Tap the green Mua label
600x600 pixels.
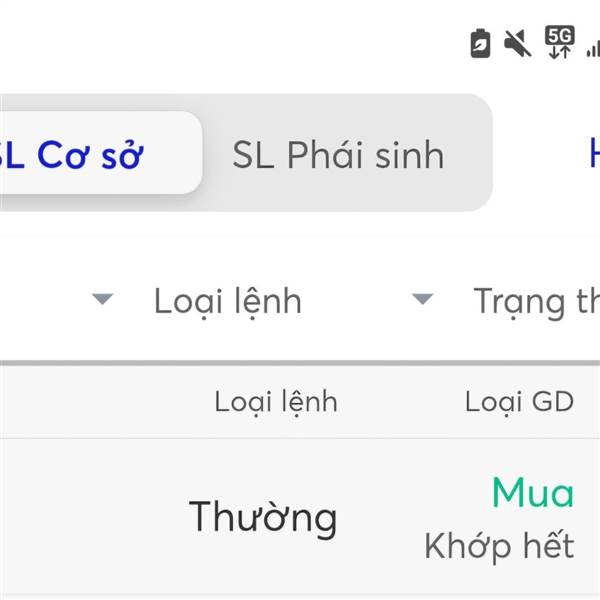coord(532,493)
